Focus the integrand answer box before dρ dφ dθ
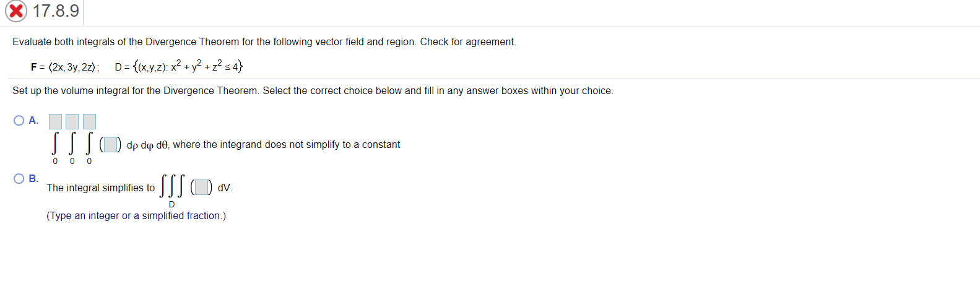 click(110, 145)
